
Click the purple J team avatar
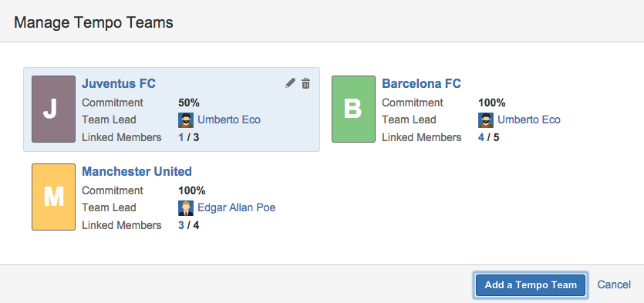53,109
